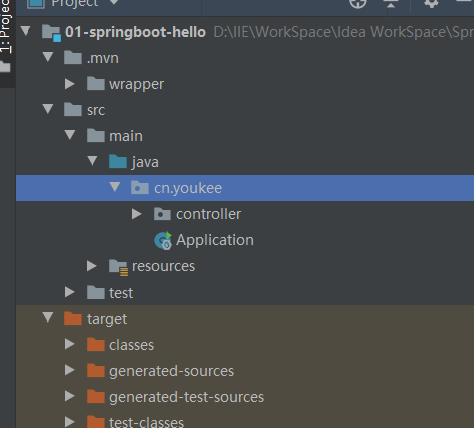
Task: Click the 01-springboot-hello module icon
Action: point(52,33)
